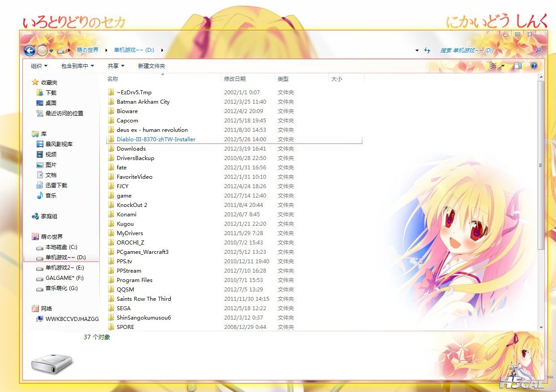The width and height of the screenshot is (556, 392).
Task: Click the change view icon
Action: (x=493, y=66)
